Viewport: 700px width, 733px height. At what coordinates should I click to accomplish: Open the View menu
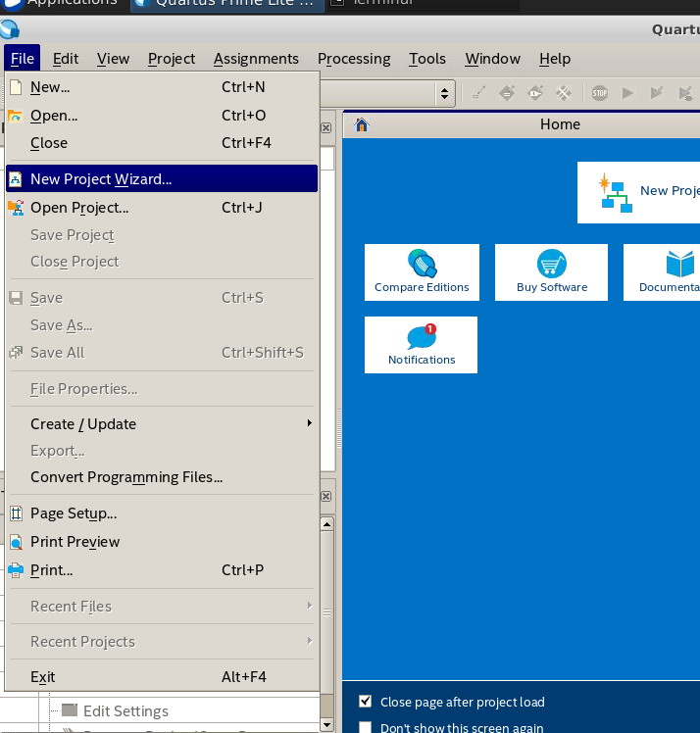(x=113, y=59)
